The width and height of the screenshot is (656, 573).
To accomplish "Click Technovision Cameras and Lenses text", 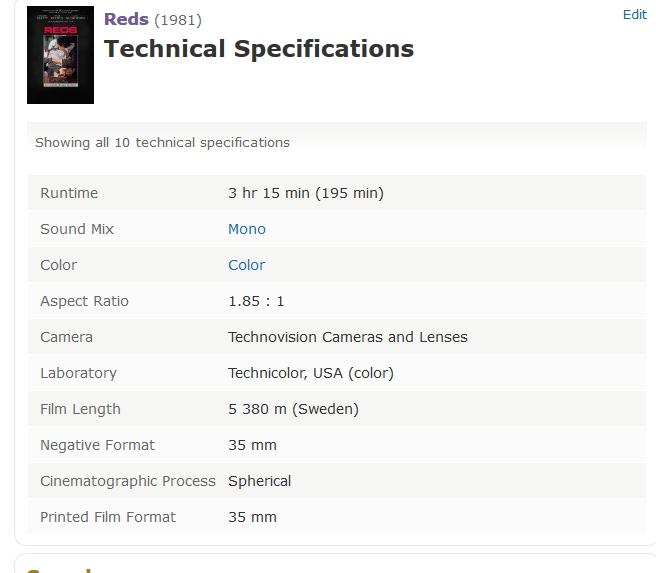I will pos(347,337).
